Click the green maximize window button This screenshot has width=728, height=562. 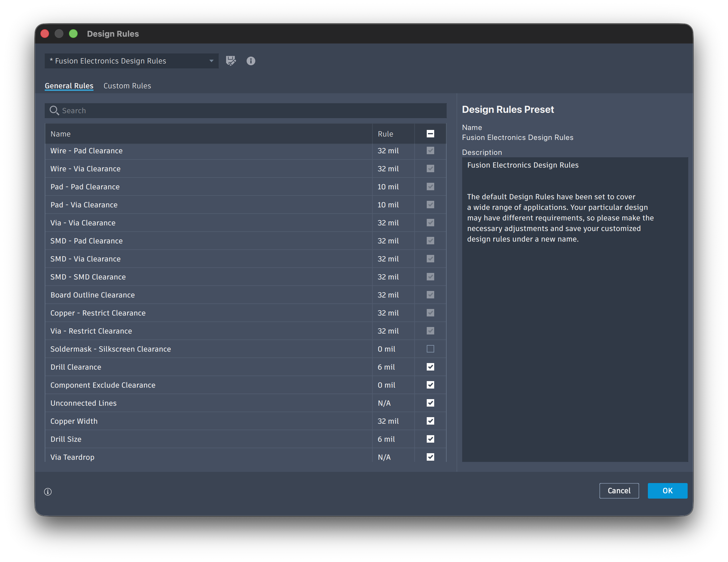click(x=73, y=34)
